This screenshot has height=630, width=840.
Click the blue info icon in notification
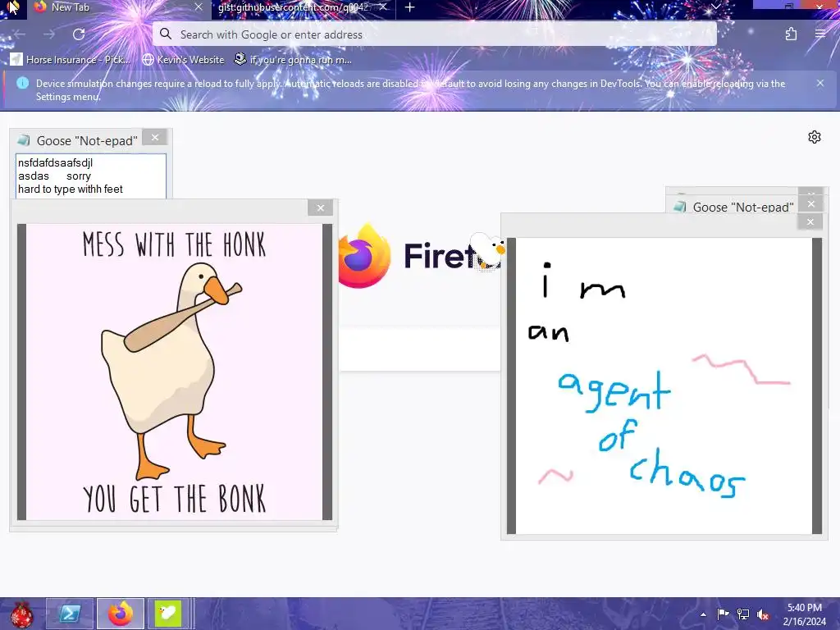[22, 83]
